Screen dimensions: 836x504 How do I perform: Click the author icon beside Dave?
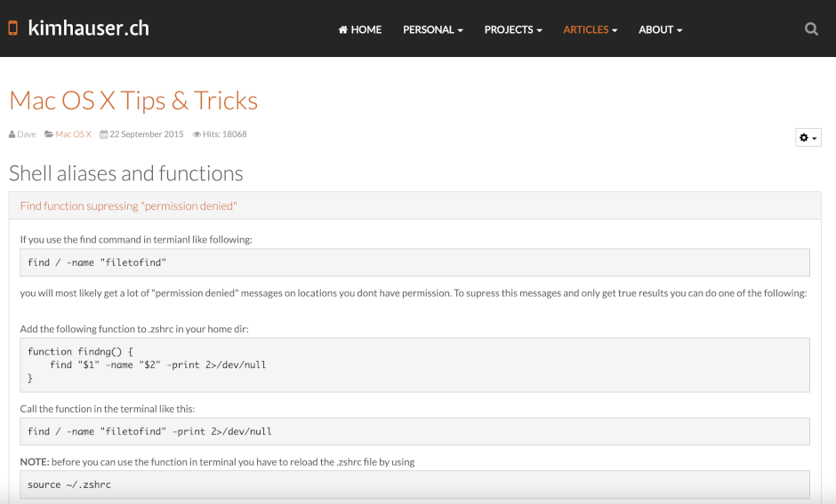coord(12,134)
